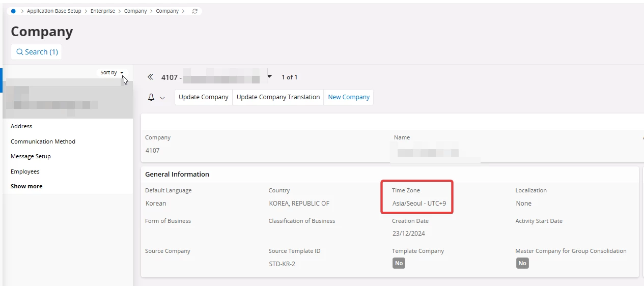The width and height of the screenshot is (644, 286).
Task: Click Enterprise in the breadcrumb
Action: (102, 11)
